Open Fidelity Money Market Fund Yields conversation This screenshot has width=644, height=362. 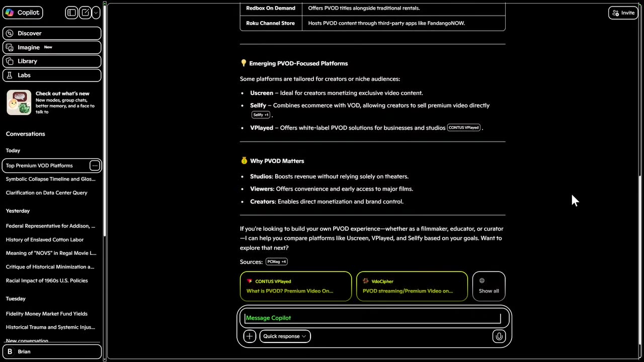47,314
